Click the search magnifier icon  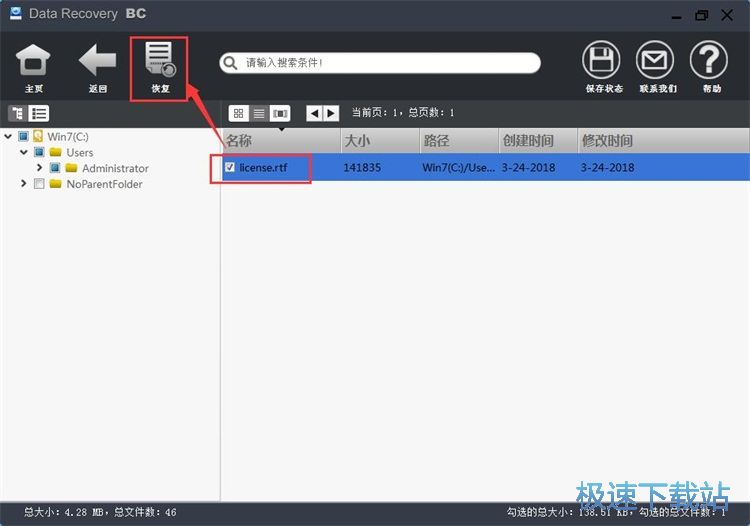point(231,63)
